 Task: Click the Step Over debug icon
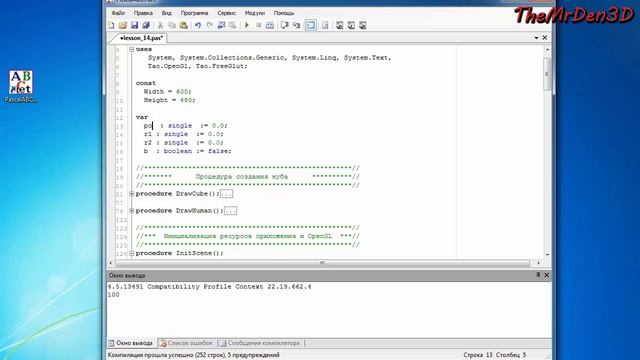coord(285,25)
